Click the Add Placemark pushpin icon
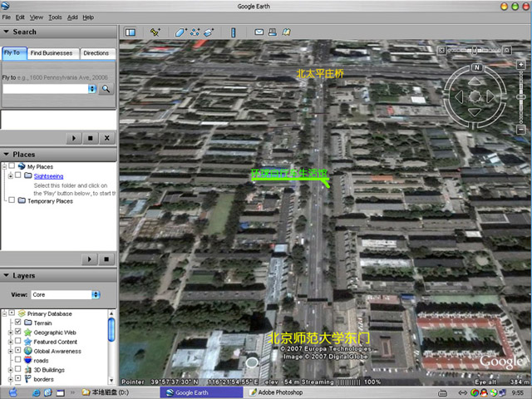 [x=155, y=32]
